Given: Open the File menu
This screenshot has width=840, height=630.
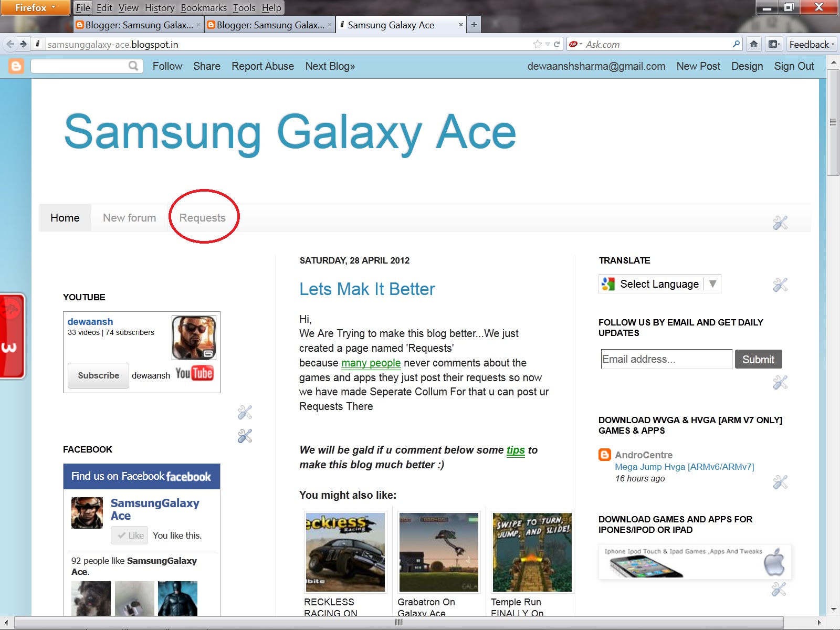Looking at the screenshot, I should (x=83, y=7).
